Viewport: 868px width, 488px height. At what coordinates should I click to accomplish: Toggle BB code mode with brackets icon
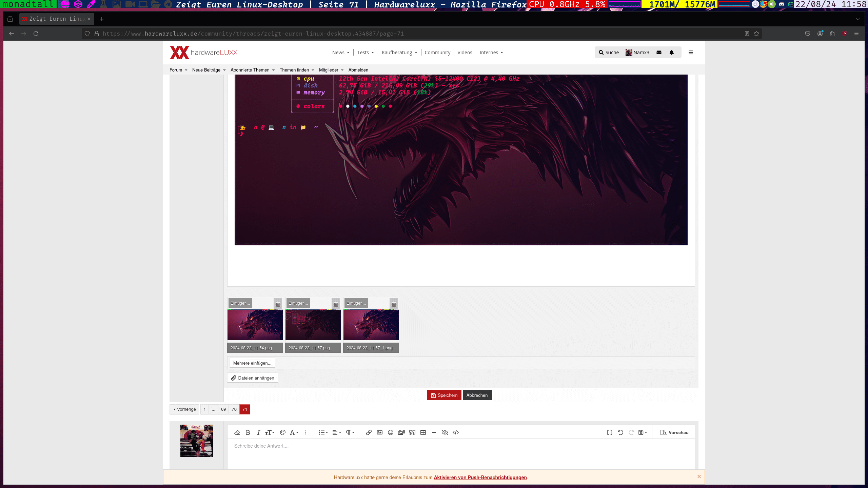610,432
